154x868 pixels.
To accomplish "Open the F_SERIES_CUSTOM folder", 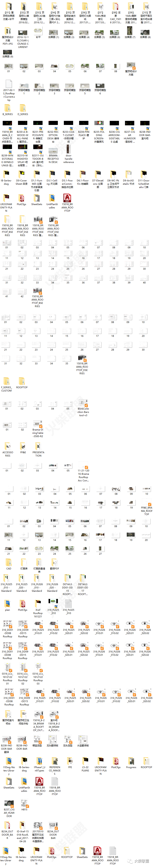I will click(7, 385).
